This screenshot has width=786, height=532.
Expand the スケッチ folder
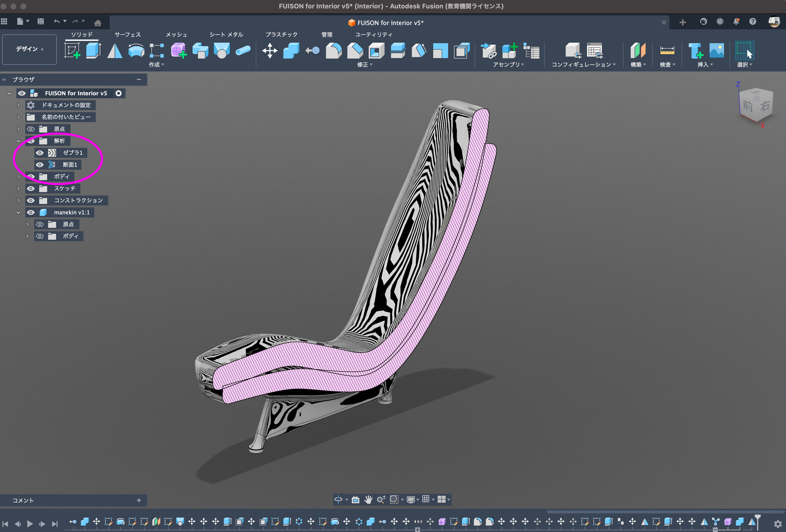click(x=18, y=188)
